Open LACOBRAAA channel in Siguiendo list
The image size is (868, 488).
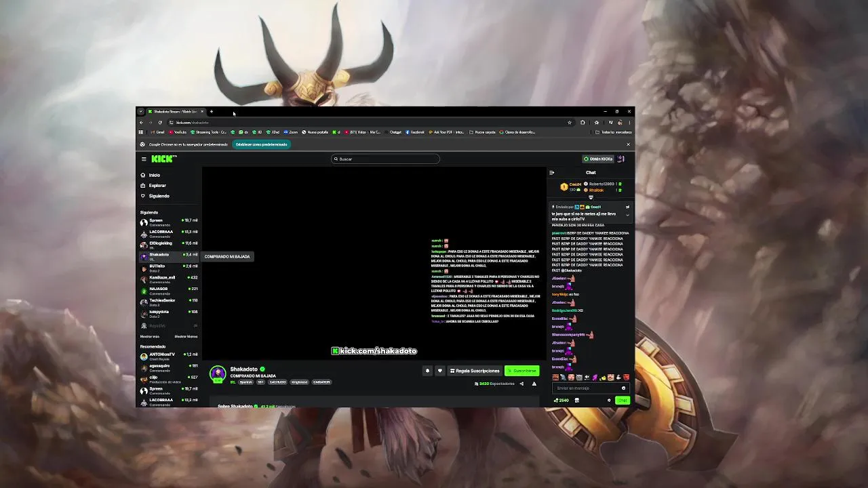169,233
